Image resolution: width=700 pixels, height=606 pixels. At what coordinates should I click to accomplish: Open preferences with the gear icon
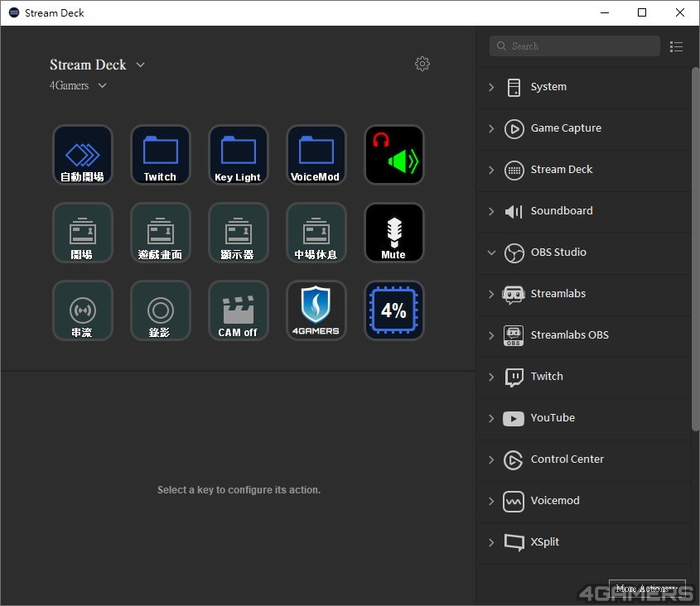click(422, 64)
